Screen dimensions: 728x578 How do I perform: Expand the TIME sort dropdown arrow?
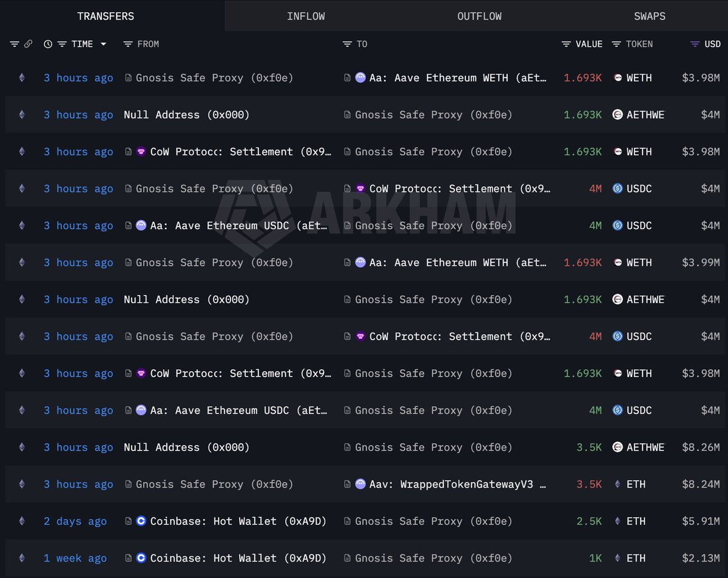click(x=104, y=44)
